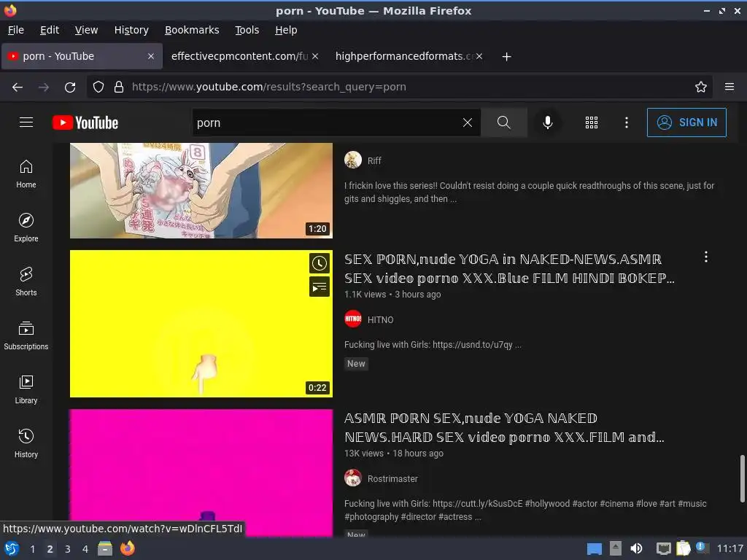
Task: Open the magenta video thumbnail
Action: point(201,472)
